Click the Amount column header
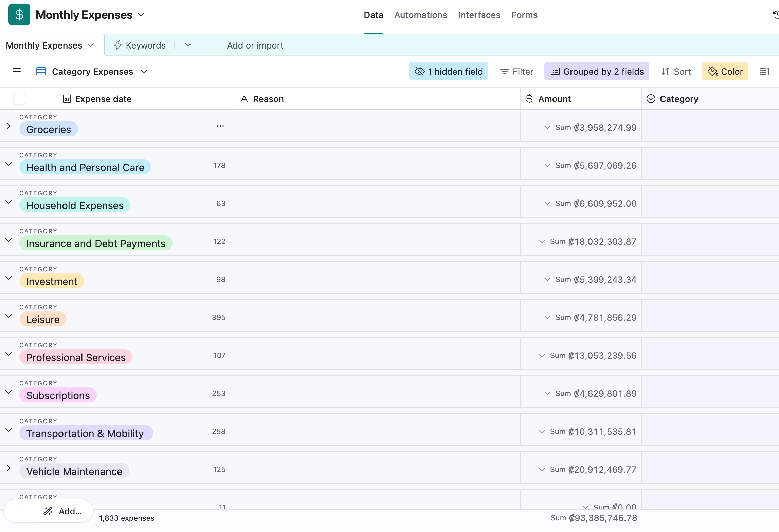Viewport: 779px width, 532px height. [x=554, y=99]
